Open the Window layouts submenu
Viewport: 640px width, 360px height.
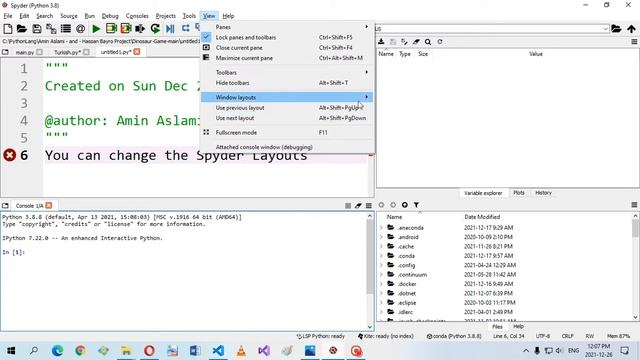pos(287,97)
